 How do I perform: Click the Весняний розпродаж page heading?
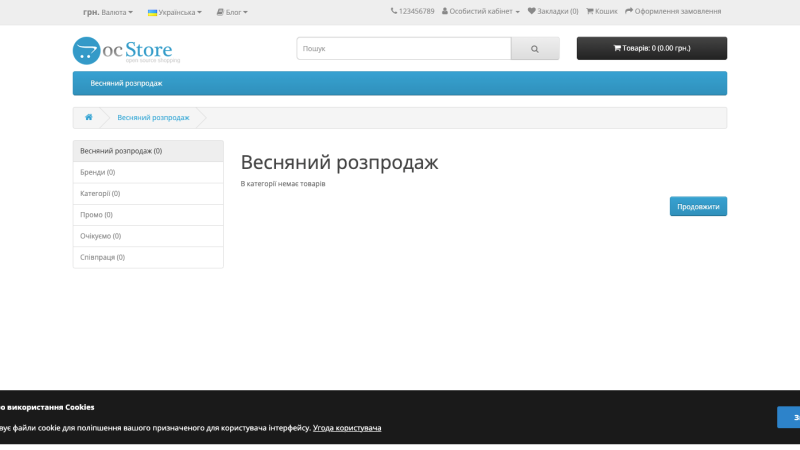(x=339, y=162)
